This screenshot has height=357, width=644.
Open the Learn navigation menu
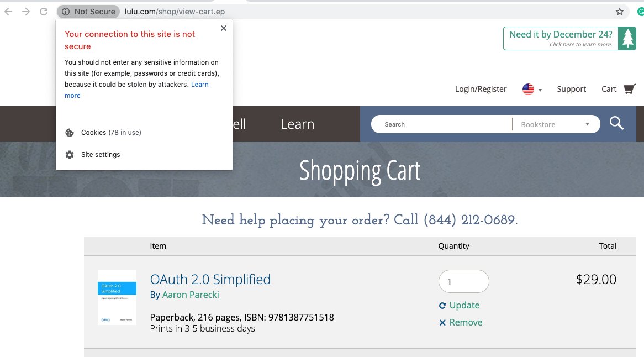297,124
